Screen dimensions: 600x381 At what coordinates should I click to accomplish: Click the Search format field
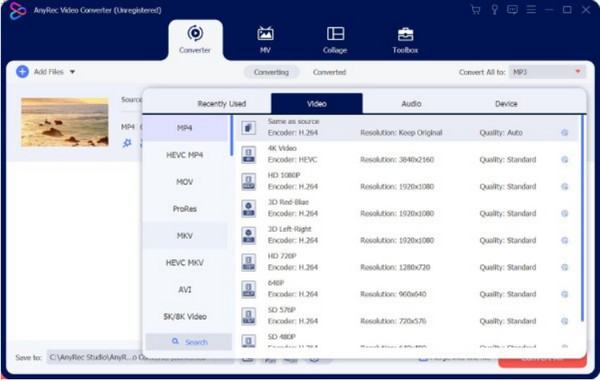189,342
